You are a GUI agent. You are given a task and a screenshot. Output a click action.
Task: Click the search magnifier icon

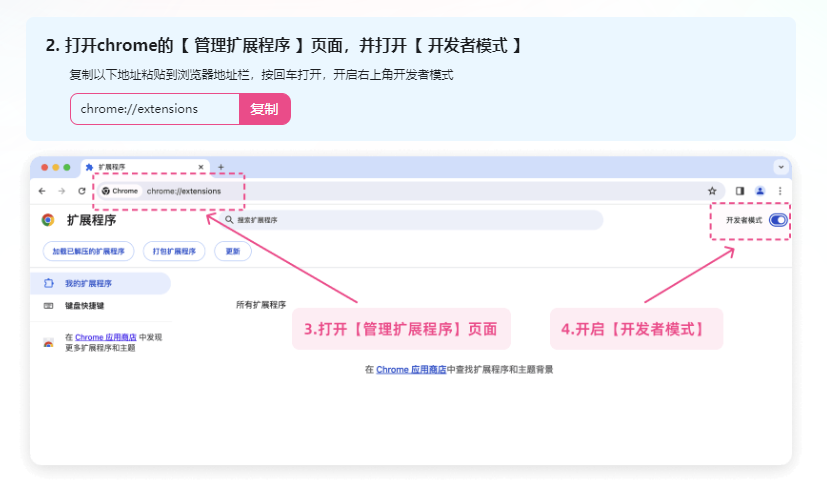tap(229, 220)
